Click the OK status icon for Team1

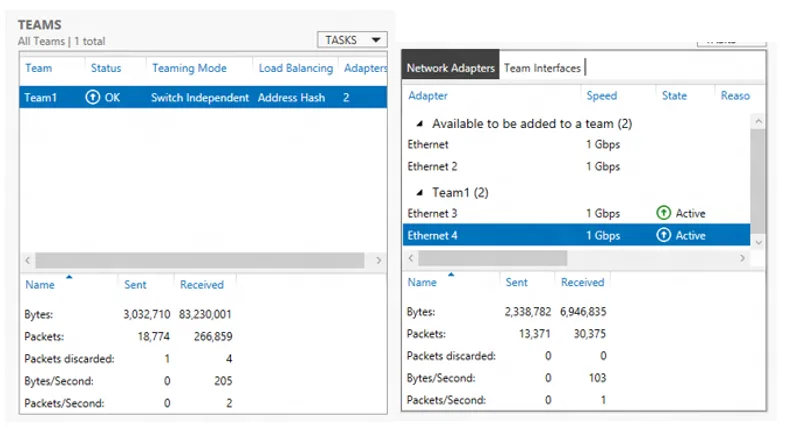92,97
